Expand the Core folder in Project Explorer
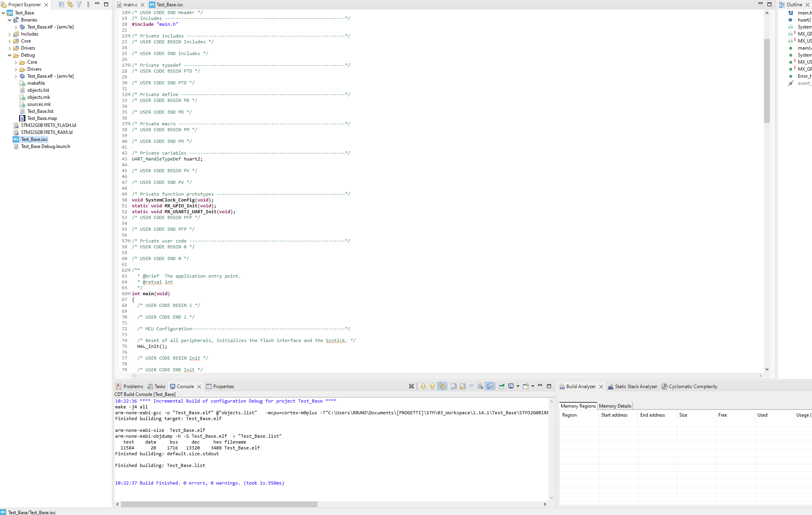The image size is (812, 515). point(9,41)
